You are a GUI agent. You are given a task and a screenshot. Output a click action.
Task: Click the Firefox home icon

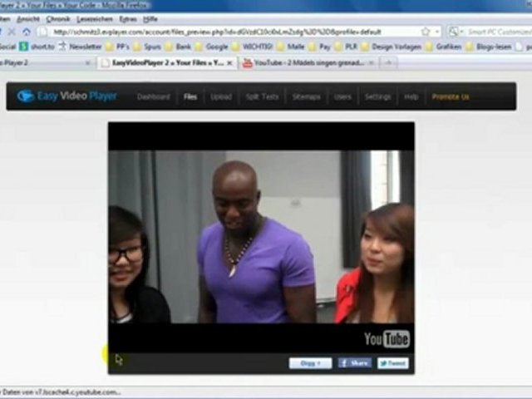coord(27,32)
